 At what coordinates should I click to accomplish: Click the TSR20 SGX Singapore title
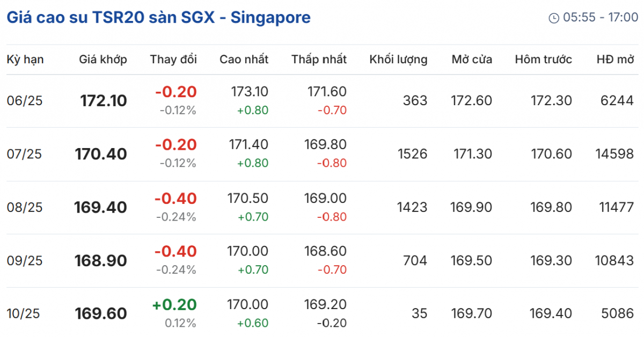[158, 17]
